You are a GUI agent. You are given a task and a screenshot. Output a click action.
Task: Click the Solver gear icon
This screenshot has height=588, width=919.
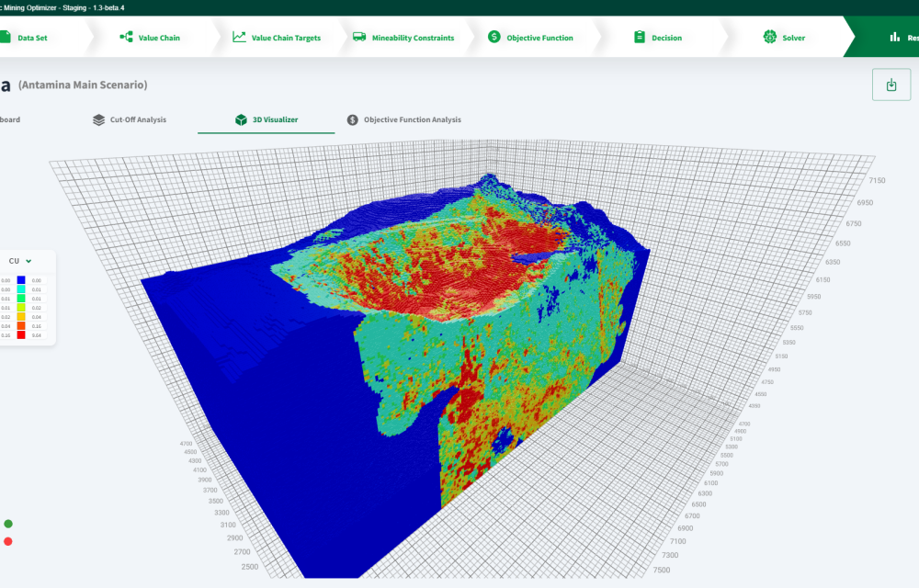click(769, 38)
